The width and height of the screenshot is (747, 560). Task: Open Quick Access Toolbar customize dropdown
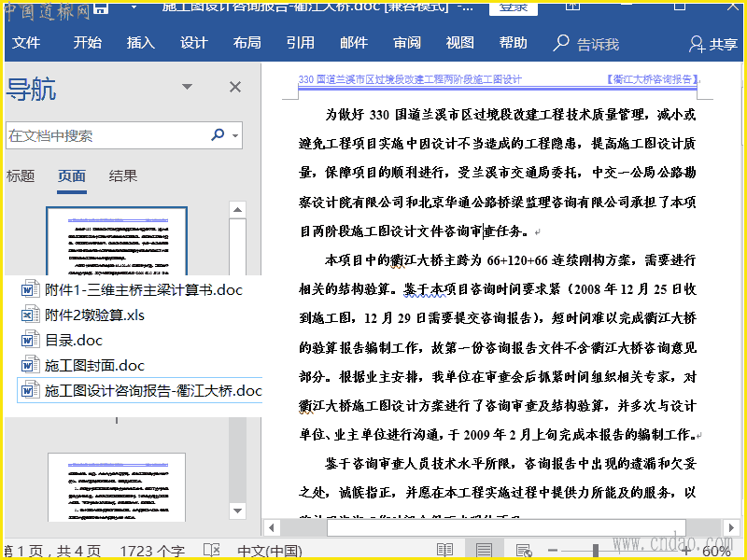[134, 7]
